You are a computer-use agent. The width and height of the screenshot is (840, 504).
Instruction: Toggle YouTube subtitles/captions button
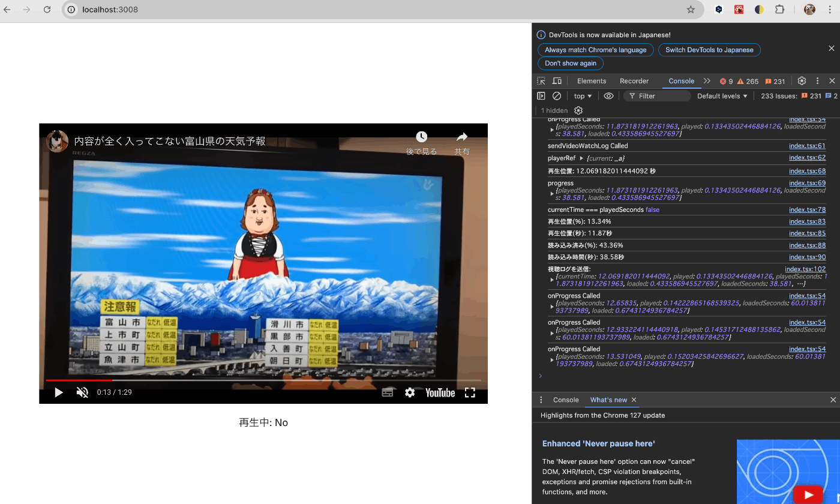pyautogui.click(x=388, y=392)
